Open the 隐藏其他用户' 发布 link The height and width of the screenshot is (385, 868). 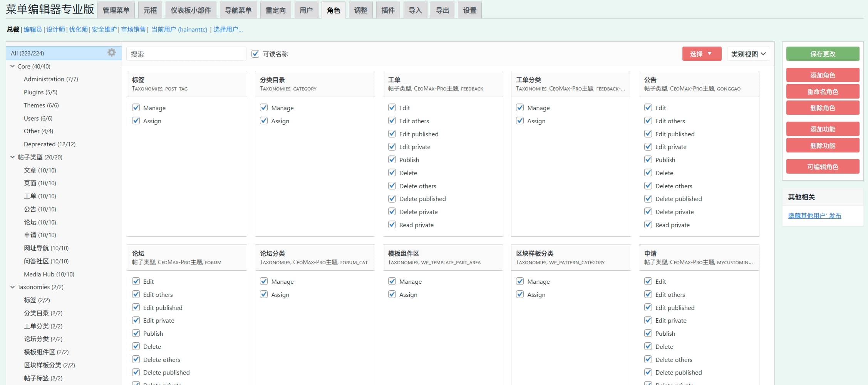click(814, 216)
